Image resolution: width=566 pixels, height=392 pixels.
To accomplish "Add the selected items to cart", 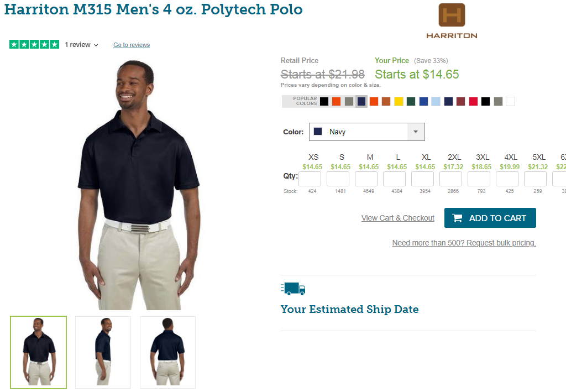I will pyautogui.click(x=490, y=218).
